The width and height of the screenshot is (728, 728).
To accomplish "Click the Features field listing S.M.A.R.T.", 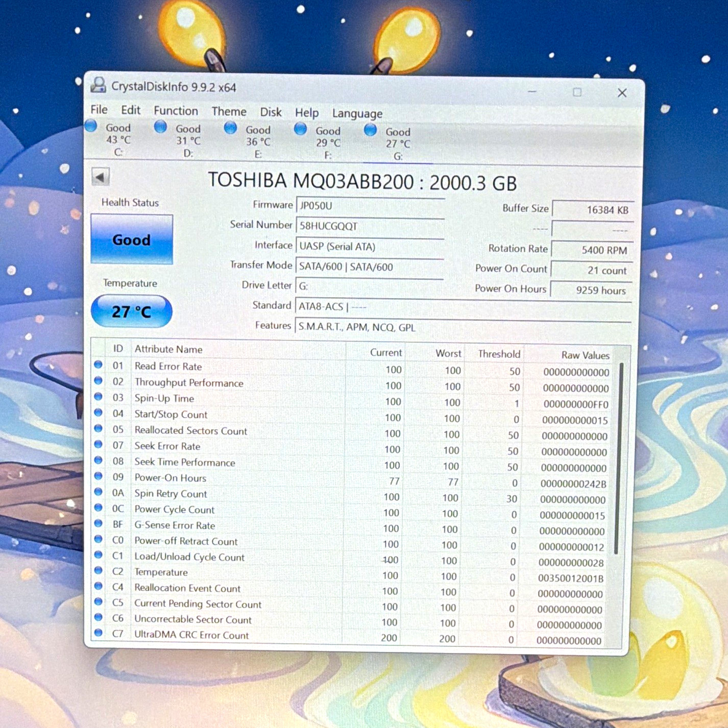I will 463,327.
